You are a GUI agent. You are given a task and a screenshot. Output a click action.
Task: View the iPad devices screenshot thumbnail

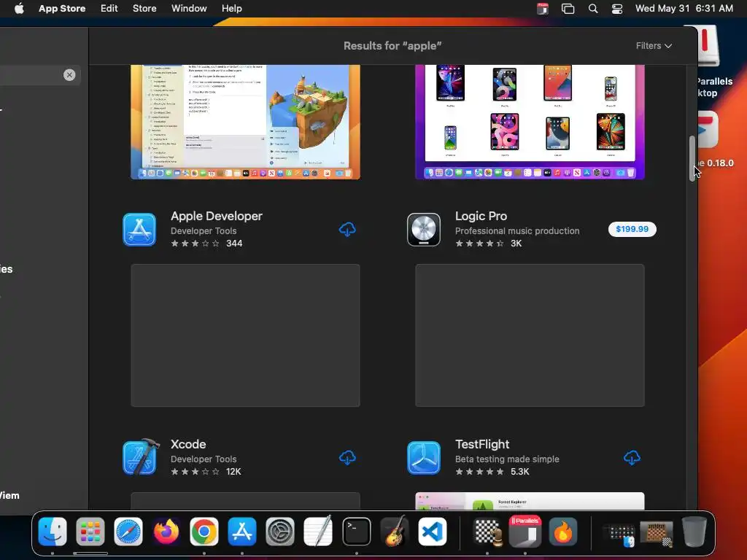point(530,122)
